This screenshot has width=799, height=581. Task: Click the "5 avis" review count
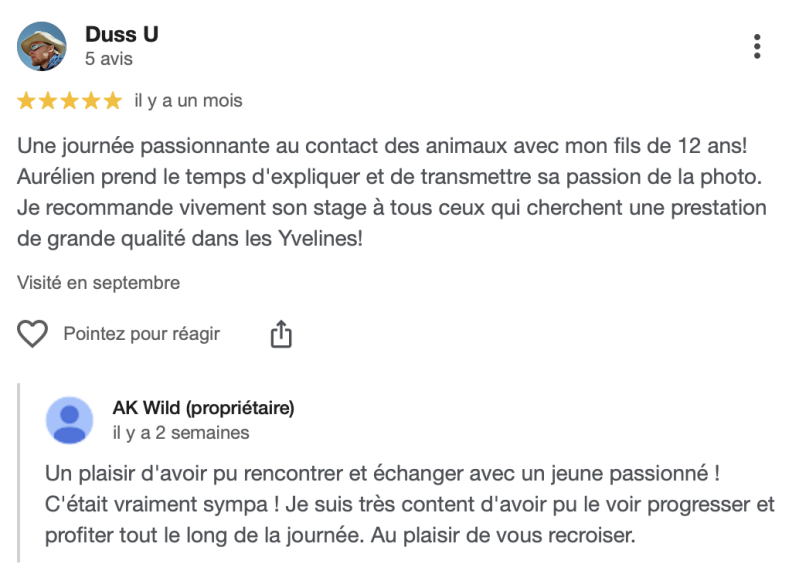pyautogui.click(x=108, y=60)
